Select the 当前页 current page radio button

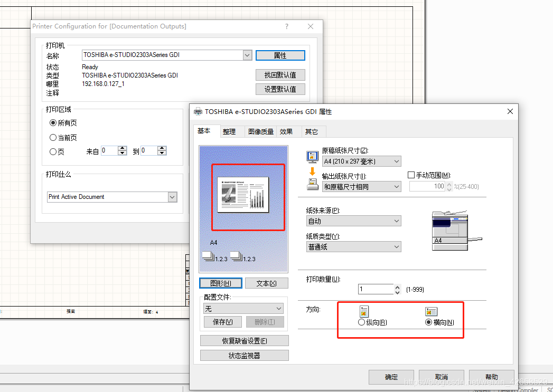click(x=53, y=137)
